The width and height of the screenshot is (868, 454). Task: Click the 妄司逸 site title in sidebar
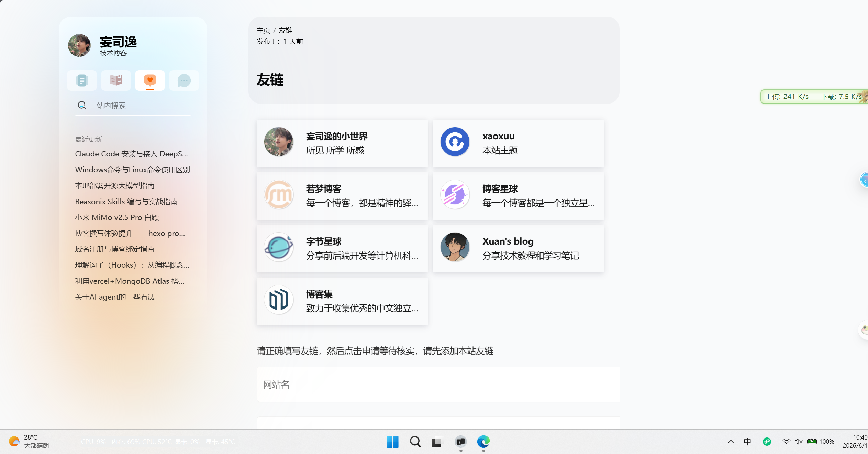118,42
